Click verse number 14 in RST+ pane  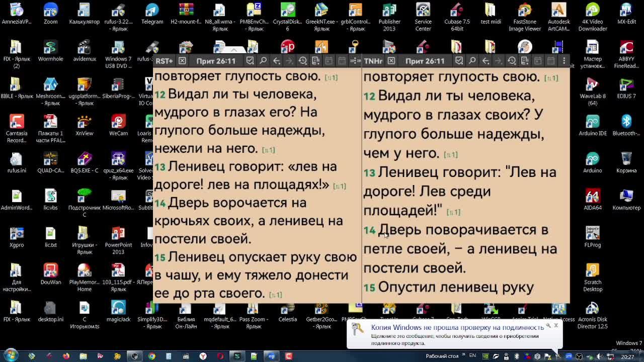coord(160,204)
